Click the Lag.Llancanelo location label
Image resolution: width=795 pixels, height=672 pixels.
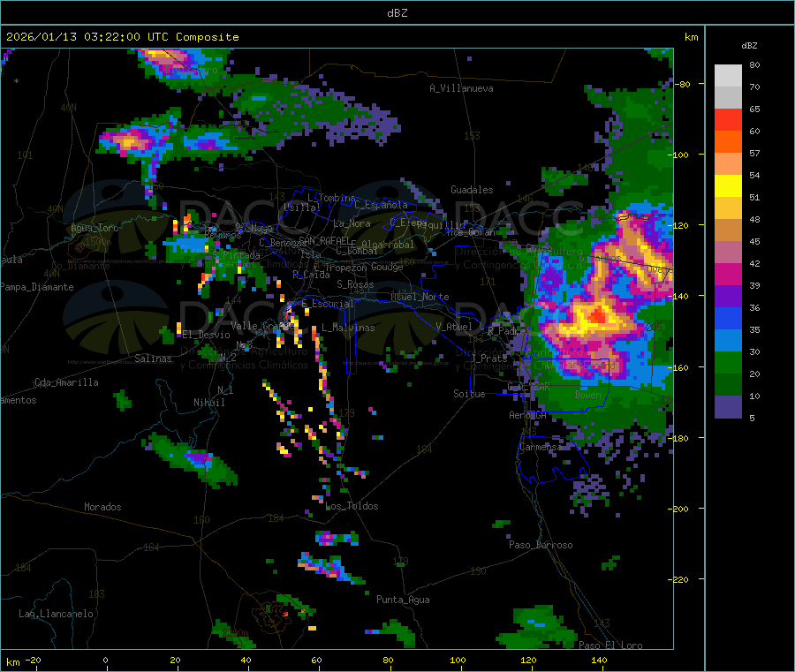[x=56, y=614]
